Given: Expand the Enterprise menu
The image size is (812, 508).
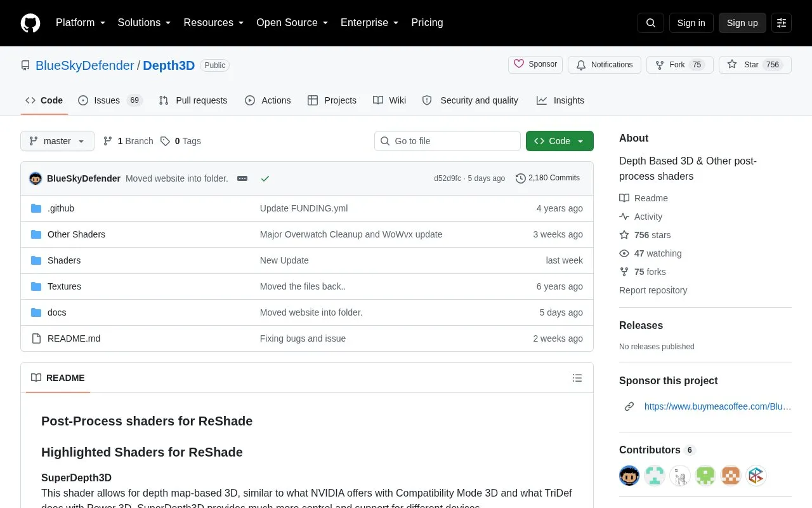Looking at the screenshot, I should 370,23.
